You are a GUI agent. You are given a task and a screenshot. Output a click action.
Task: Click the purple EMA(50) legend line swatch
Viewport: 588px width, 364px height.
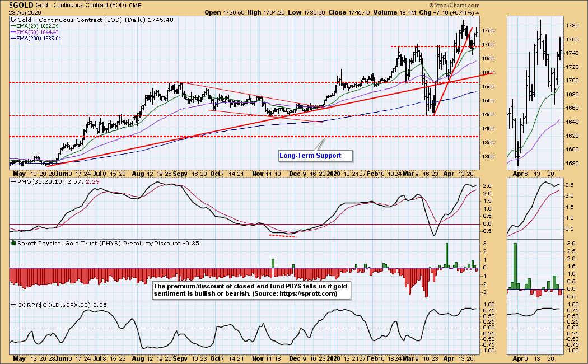(x=13, y=32)
